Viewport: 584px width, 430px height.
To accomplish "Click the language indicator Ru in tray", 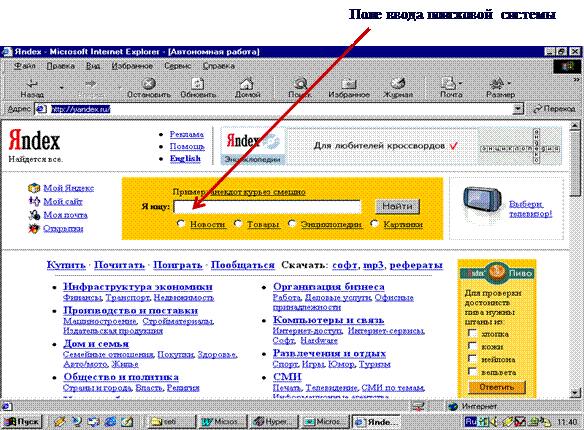I will (470, 422).
